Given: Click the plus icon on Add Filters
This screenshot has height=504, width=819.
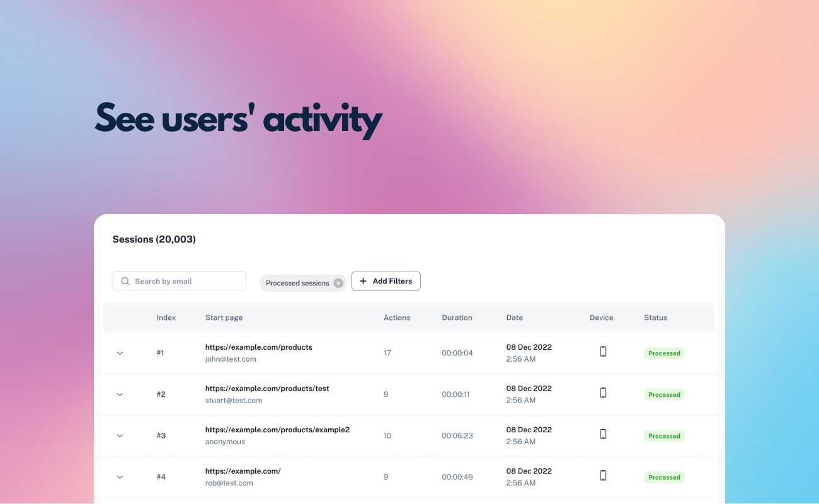Looking at the screenshot, I should click(x=363, y=280).
